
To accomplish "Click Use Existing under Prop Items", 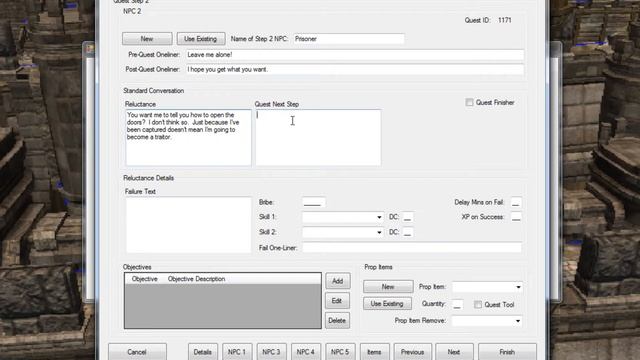I will click(387, 304).
